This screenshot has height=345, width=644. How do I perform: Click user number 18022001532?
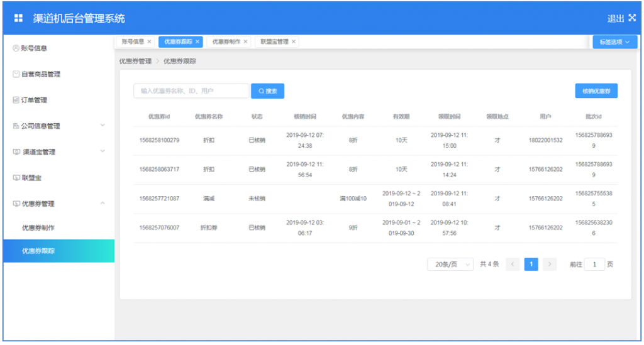pos(545,140)
